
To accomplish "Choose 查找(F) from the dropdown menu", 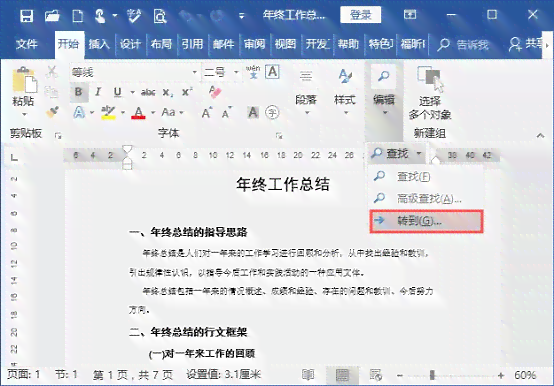I will 426,176.
